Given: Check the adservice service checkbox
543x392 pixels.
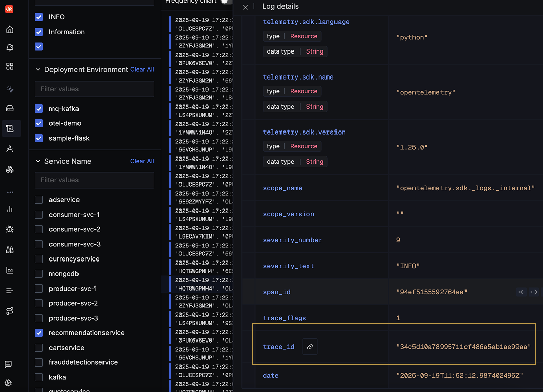Looking at the screenshot, I should point(39,200).
